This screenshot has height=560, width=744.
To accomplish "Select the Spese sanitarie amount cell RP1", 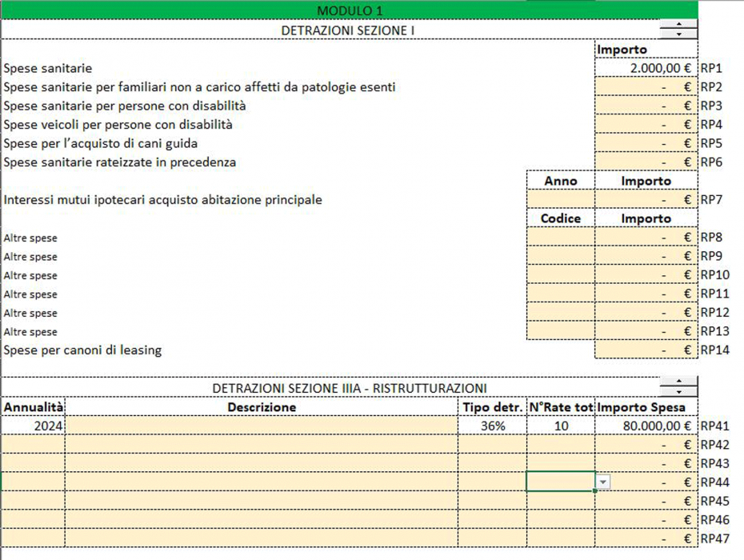I will [646, 69].
